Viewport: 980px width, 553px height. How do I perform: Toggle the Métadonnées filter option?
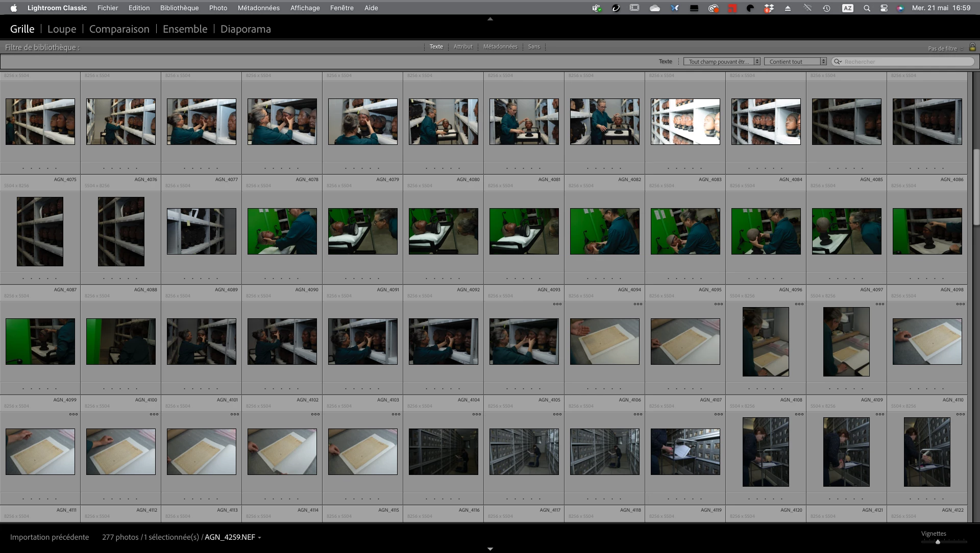coord(500,46)
